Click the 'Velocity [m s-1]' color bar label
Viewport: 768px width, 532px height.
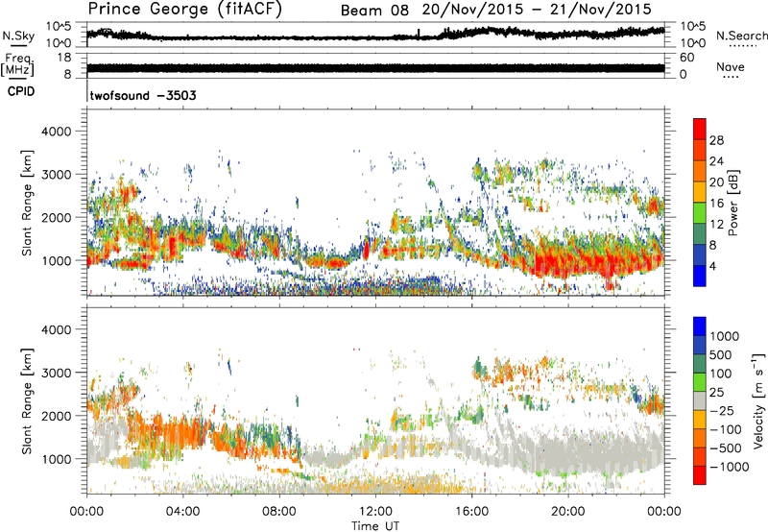pos(757,400)
